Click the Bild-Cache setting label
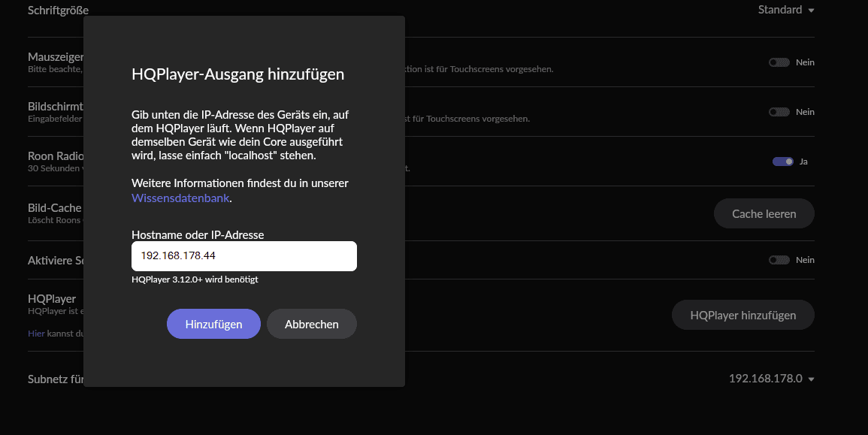Screen dimensions: 868x435 coord(54,208)
